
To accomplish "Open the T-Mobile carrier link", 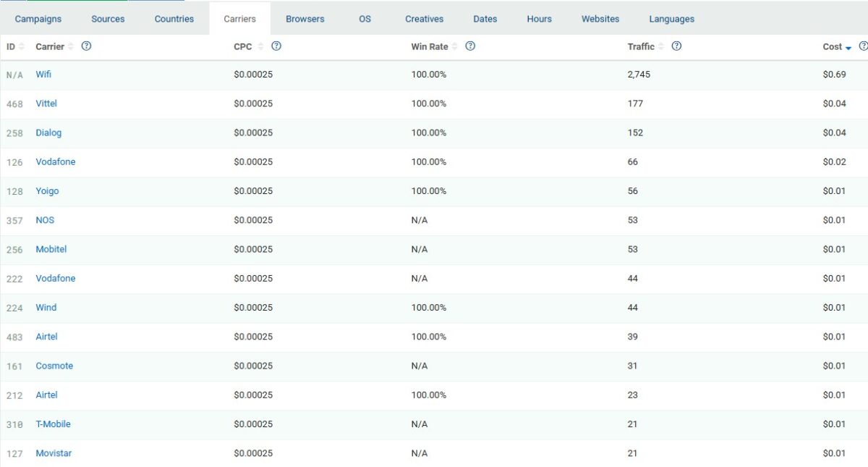I will click(53, 424).
